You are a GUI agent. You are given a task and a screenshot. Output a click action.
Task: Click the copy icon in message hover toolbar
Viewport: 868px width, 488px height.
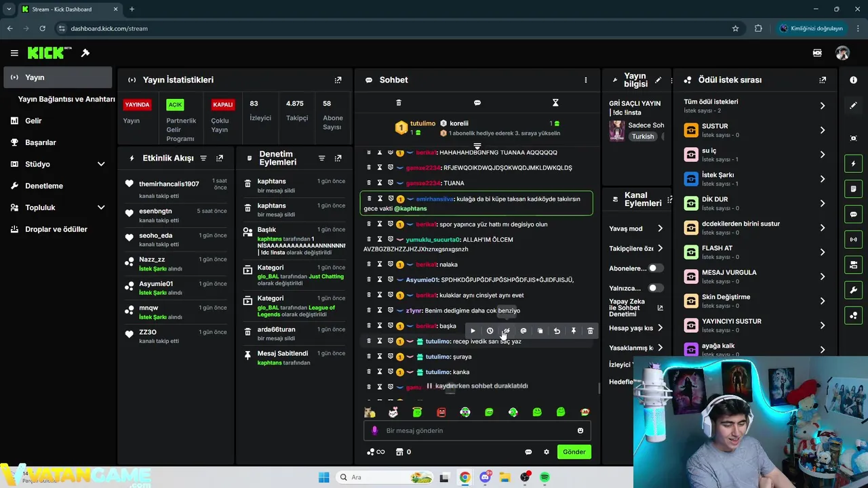point(540,331)
